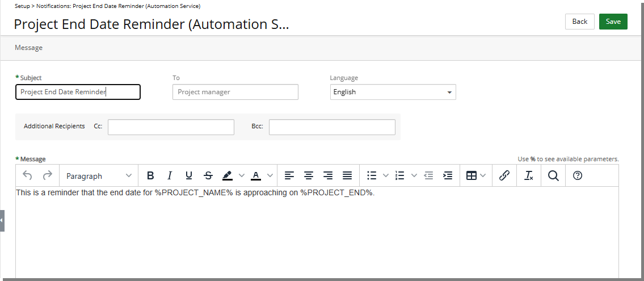
Task: Align text left
Action: pyautogui.click(x=289, y=176)
